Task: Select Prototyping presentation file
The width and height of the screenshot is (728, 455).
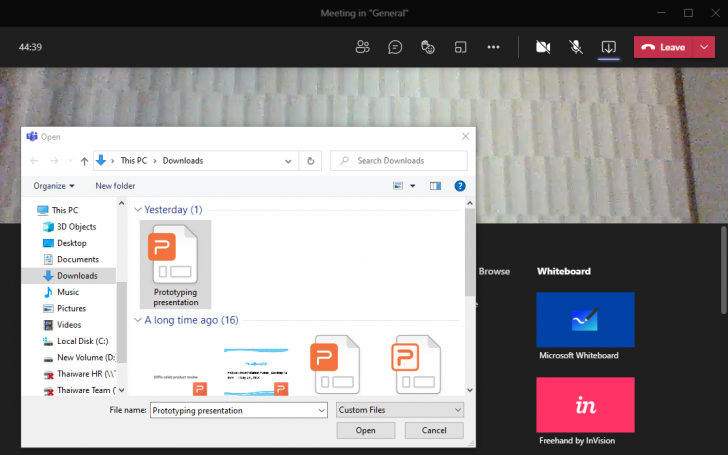Action: (x=176, y=264)
